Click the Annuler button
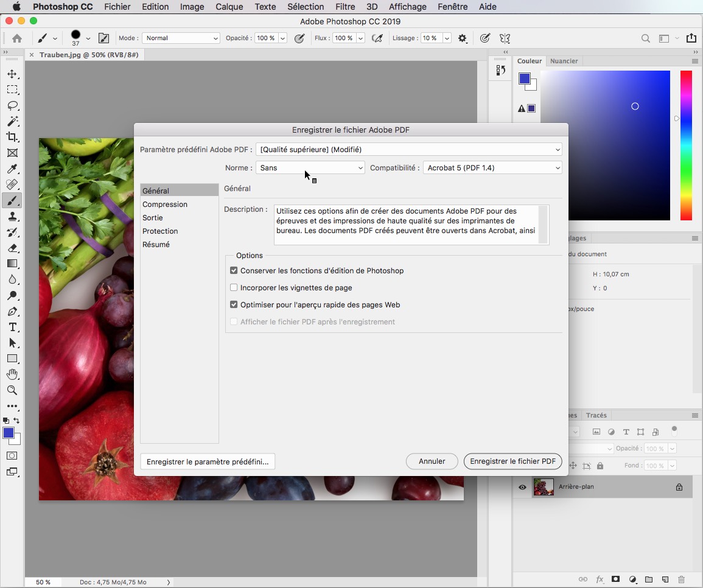Screen dimensions: 703x588 coord(432,461)
